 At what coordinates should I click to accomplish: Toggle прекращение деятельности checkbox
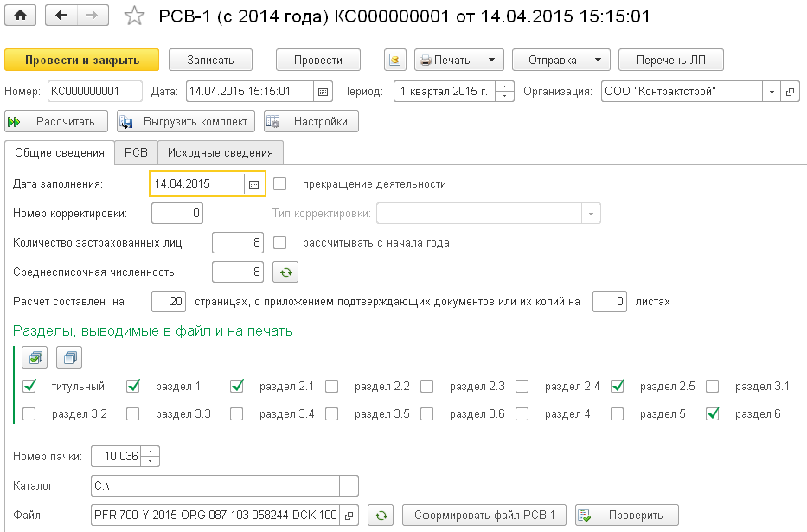[280, 184]
